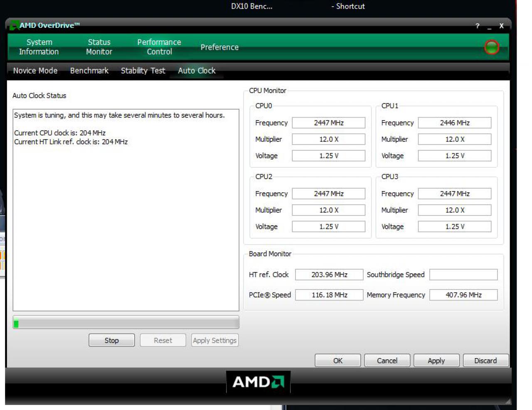Click the Apply Settings button
The image size is (532, 410).
coord(215,340)
